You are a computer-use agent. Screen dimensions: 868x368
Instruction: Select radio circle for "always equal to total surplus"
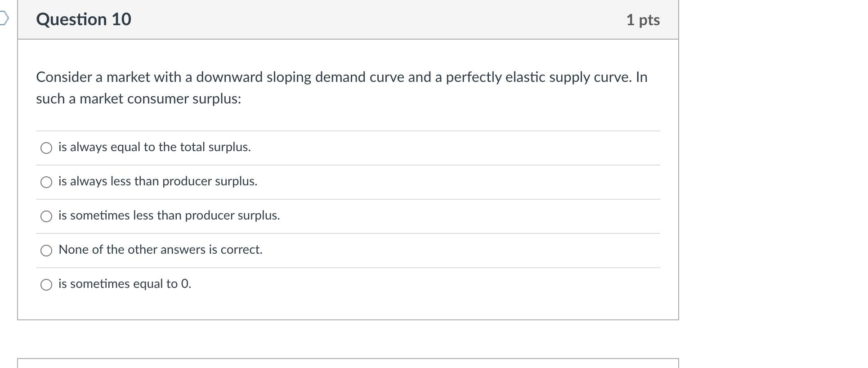46,148
